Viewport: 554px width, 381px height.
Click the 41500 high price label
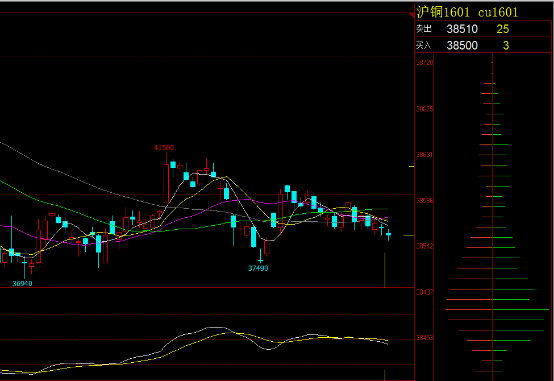pyautogui.click(x=164, y=147)
